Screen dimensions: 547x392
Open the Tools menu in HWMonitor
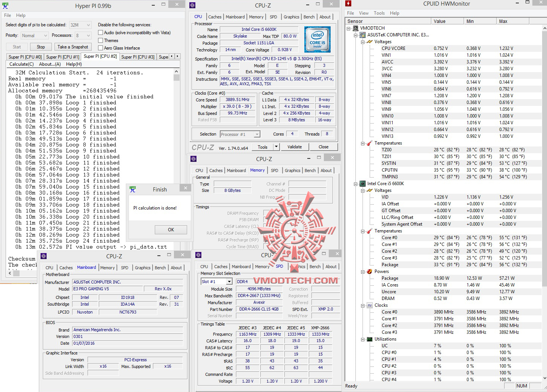[x=379, y=13]
